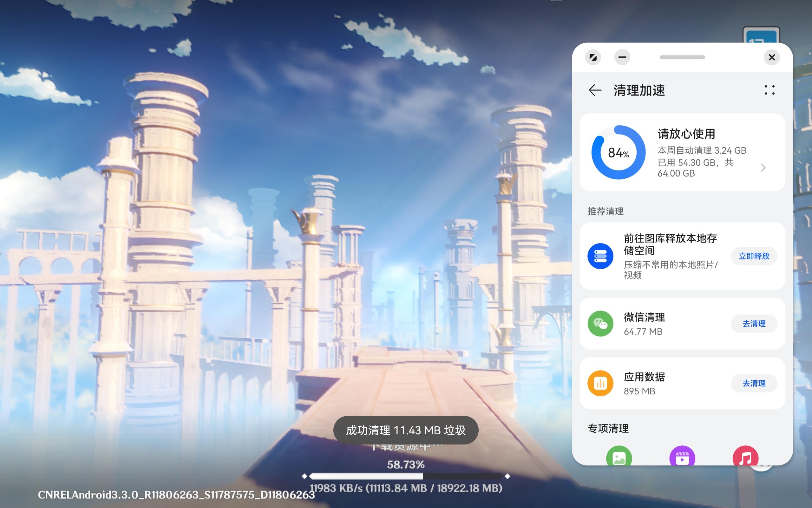This screenshot has height=508, width=812.
Task: Tap the floating window drag handle bar
Action: tap(682, 57)
